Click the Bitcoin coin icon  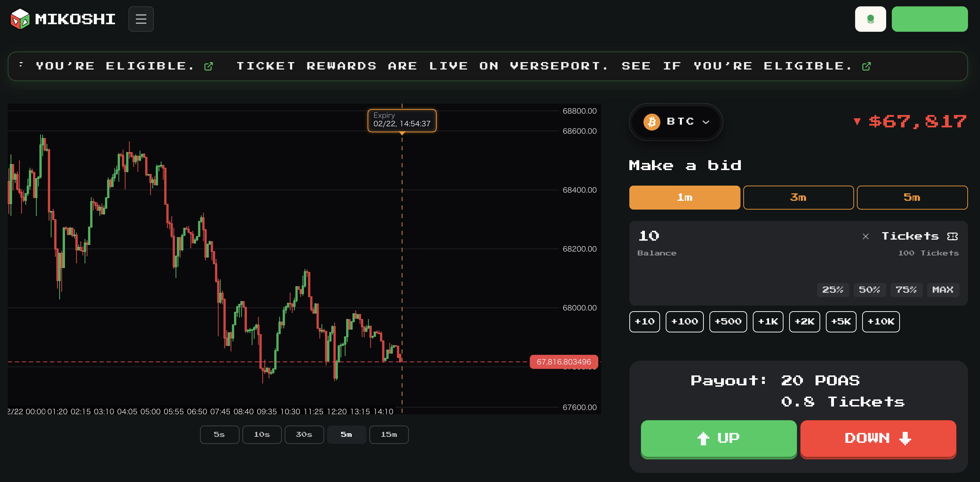pos(651,122)
